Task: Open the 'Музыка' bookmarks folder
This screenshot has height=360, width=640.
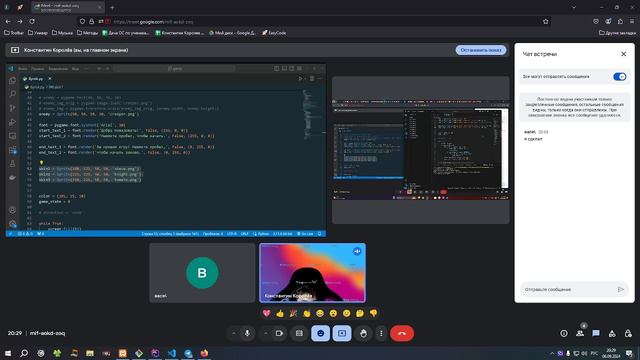Action: click(62, 33)
